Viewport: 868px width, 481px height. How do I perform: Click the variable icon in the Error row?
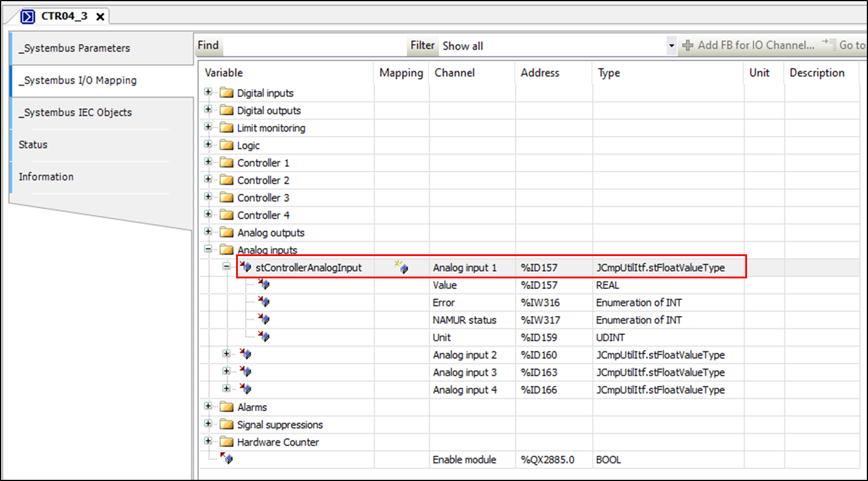(264, 302)
